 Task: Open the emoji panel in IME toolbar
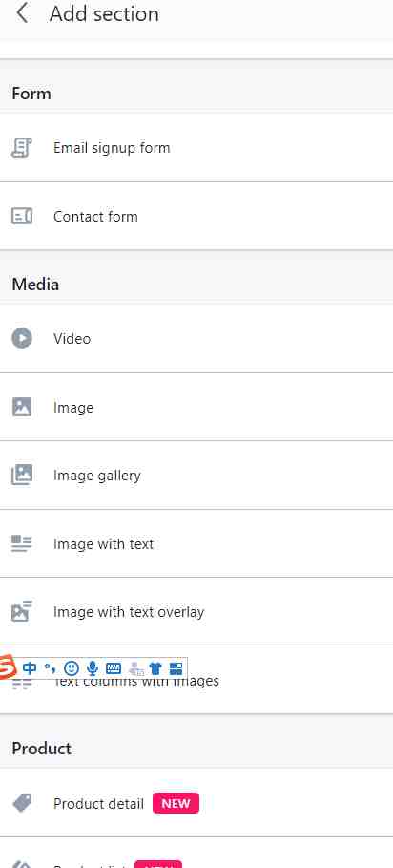coord(72,668)
